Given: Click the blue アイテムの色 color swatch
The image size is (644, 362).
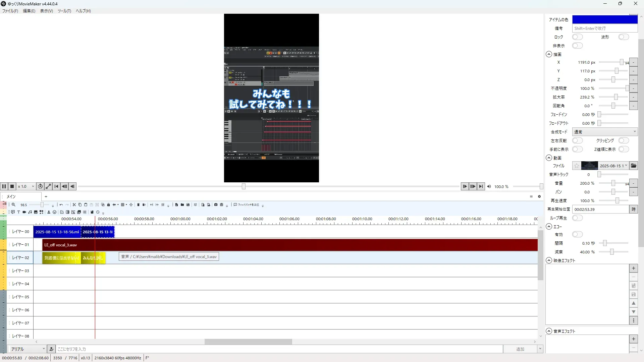Looking at the screenshot, I should pyautogui.click(x=604, y=19).
